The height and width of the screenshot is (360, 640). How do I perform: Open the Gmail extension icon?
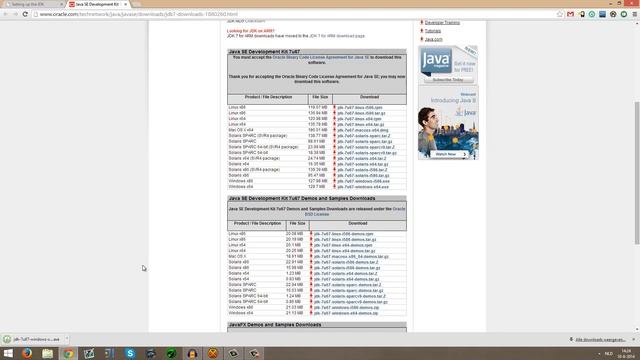[571, 14]
